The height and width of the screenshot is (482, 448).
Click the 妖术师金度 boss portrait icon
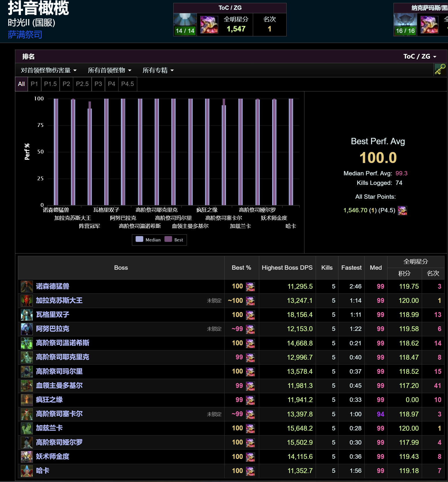27,457
